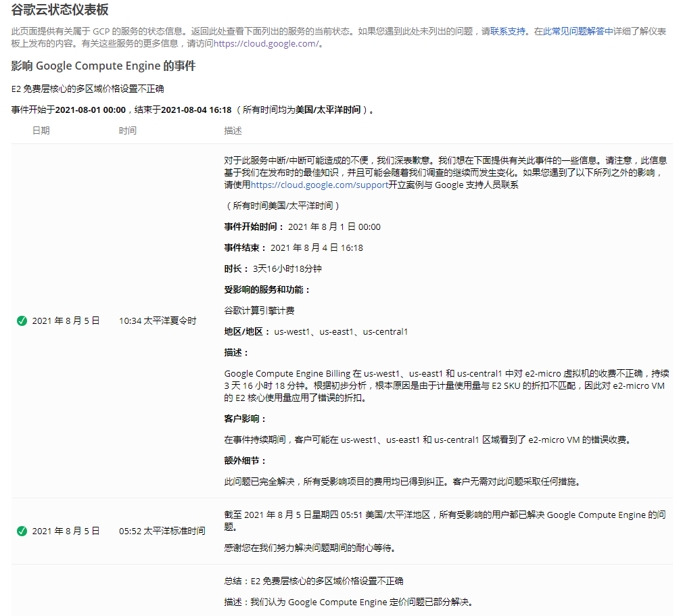
Task: Click the （所有时间美国/太平洋时间） note
Action: [283, 206]
